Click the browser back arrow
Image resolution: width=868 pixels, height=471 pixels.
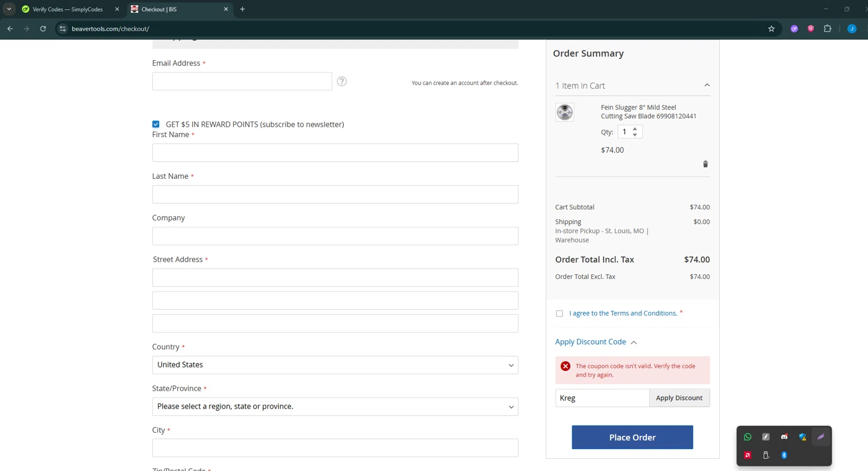(10, 28)
